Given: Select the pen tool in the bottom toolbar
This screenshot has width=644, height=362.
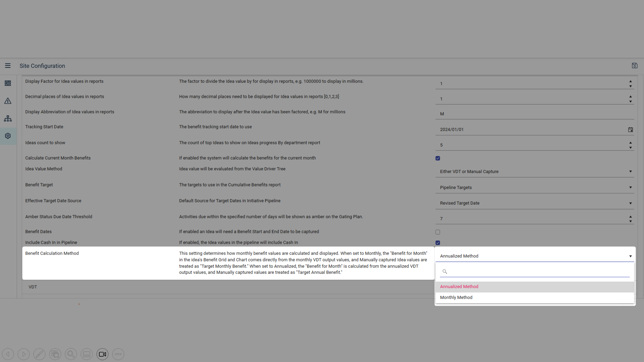Looking at the screenshot, I should (x=39, y=354).
